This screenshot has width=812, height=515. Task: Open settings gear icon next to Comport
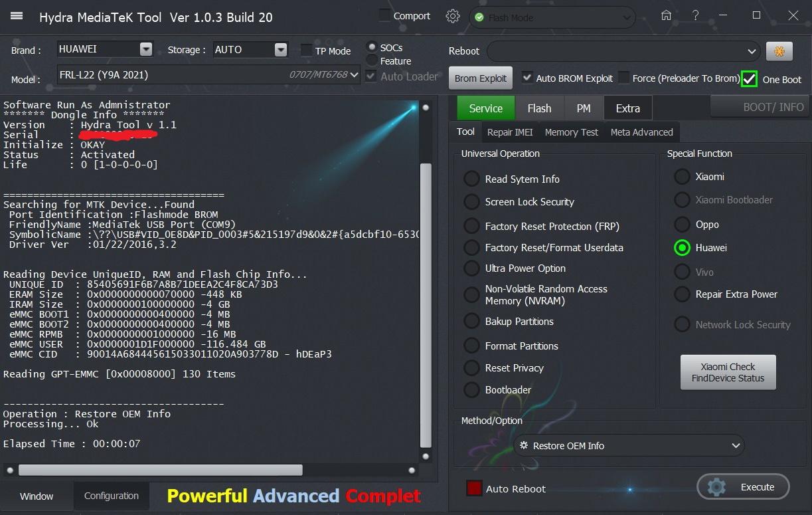pos(453,17)
